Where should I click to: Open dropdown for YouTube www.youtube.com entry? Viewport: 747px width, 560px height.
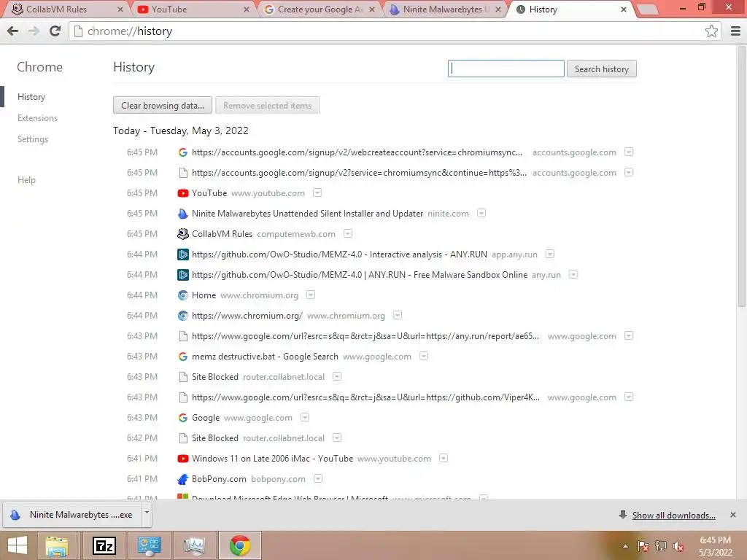[317, 192]
